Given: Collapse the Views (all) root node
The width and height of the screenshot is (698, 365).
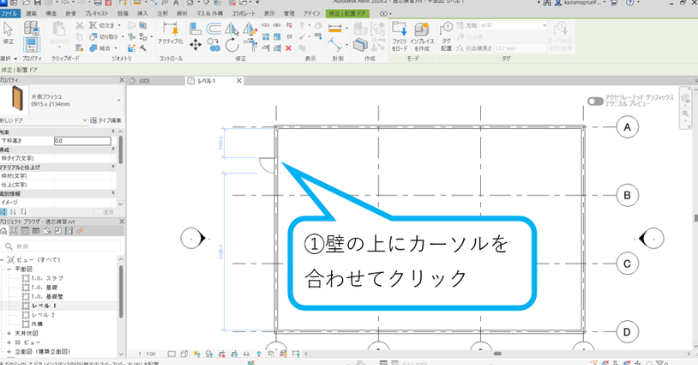Looking at the screenshot, I should (2, 260).
